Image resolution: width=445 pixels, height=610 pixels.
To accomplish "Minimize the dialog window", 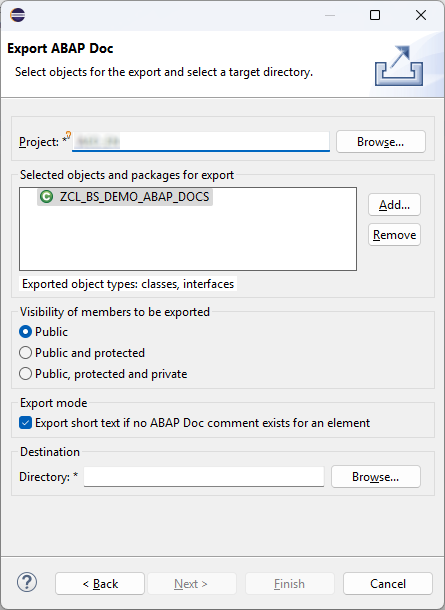I will [x=330, y=15].
